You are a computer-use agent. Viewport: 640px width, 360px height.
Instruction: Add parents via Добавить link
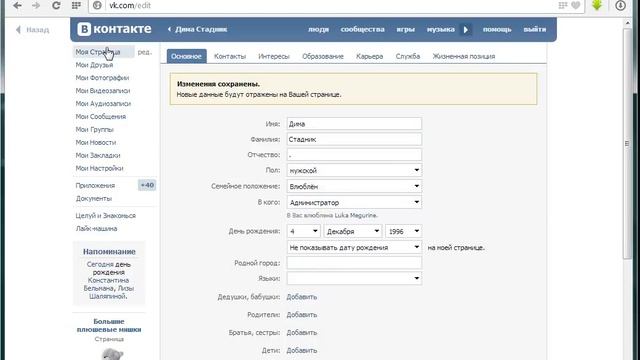coord(302,315)
